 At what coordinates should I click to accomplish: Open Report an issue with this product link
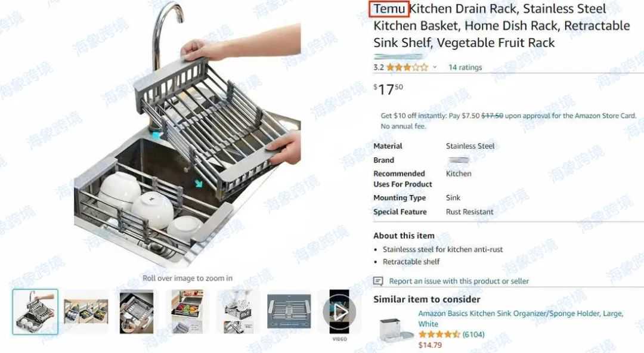pos(459,281)
